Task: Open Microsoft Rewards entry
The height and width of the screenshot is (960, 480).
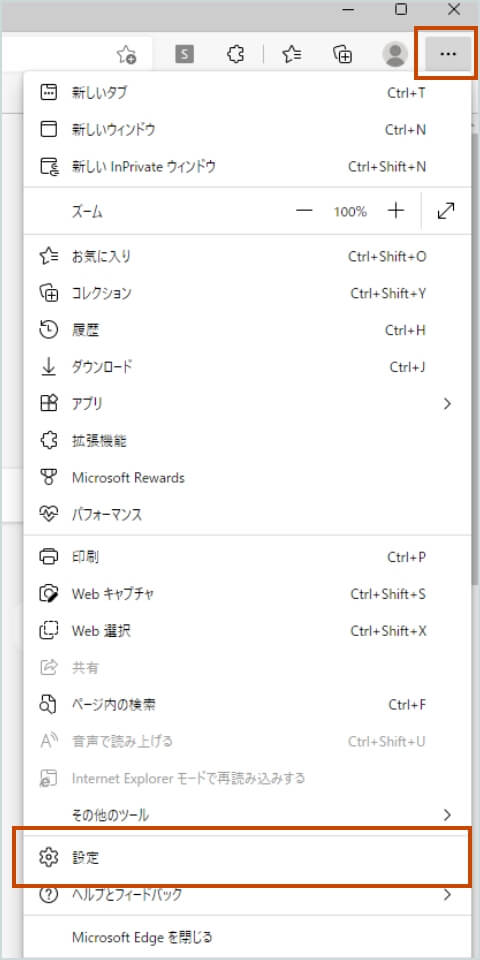Action: point(247,478)
